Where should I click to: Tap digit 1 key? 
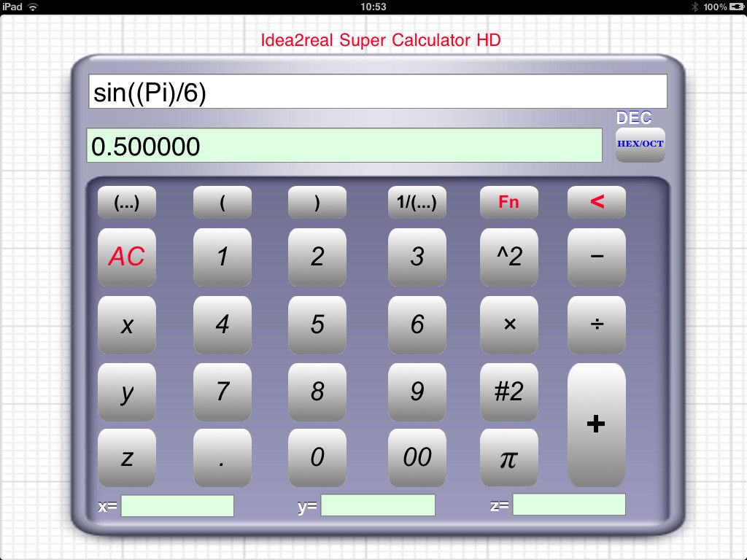click(x=222, y=257)
